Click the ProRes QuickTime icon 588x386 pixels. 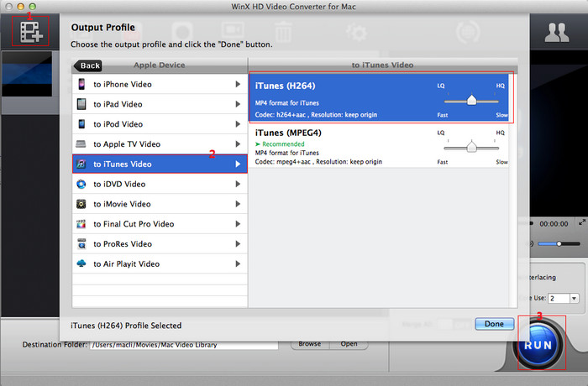(81, 243)
